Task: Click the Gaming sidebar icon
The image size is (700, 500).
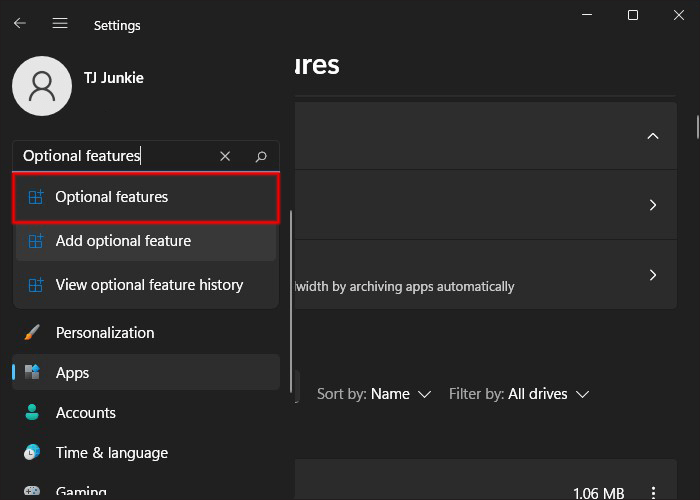Action: click(32, 491)
